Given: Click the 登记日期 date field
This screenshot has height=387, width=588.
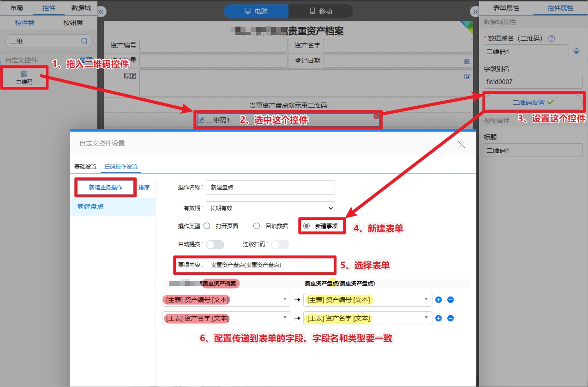Looking at the screenshot, I should (397, 60).
